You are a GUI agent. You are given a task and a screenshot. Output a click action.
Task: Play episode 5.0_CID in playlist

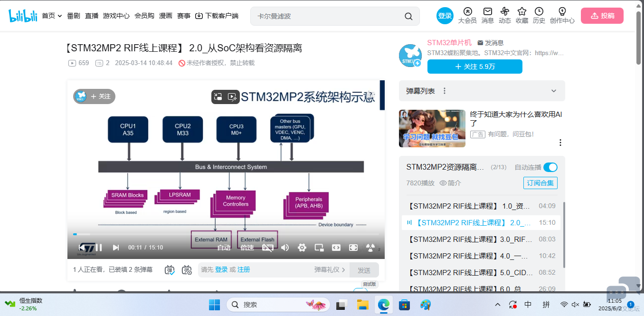pos(482,273)
